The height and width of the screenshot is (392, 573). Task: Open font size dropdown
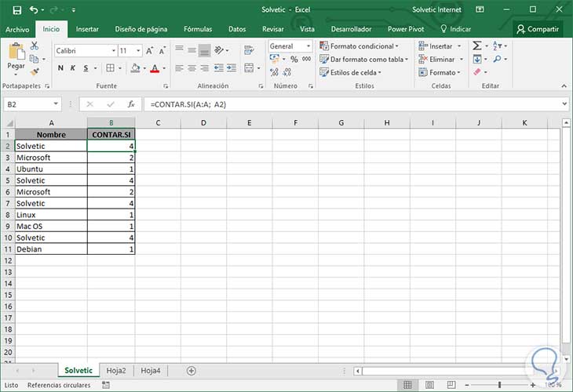[138, 51]
